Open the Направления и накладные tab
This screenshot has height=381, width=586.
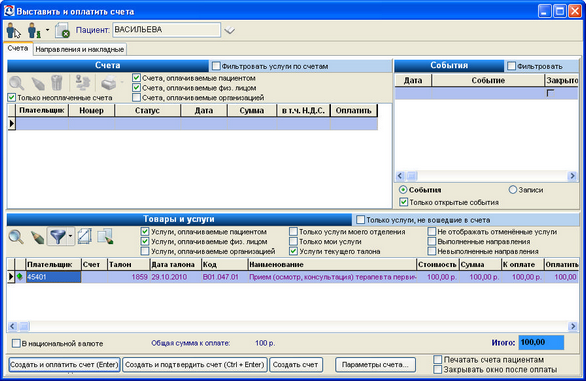point(80,49)
